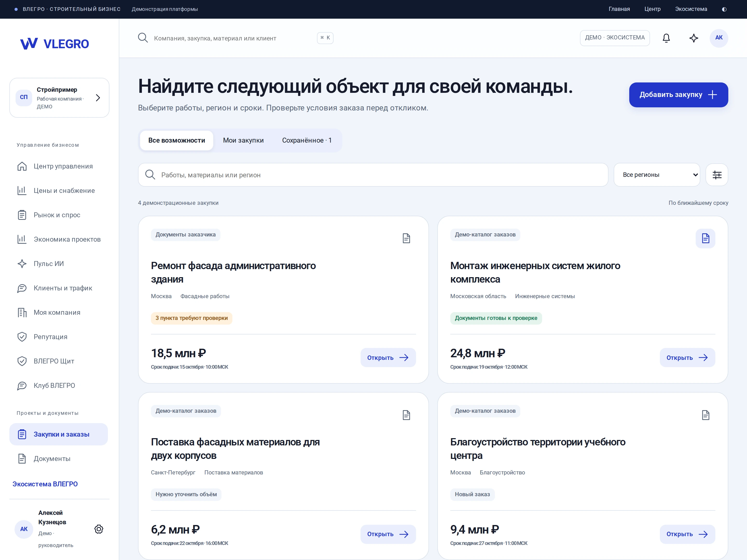Change sort По ближайшему сроку
This screenshot has width=747, height=560.
pos(698,203)
